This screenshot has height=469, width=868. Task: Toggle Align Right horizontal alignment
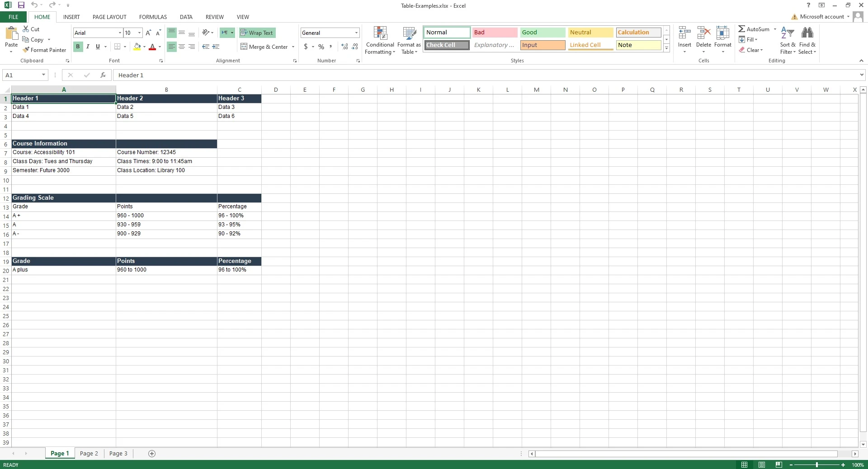[x=192, y=47]
